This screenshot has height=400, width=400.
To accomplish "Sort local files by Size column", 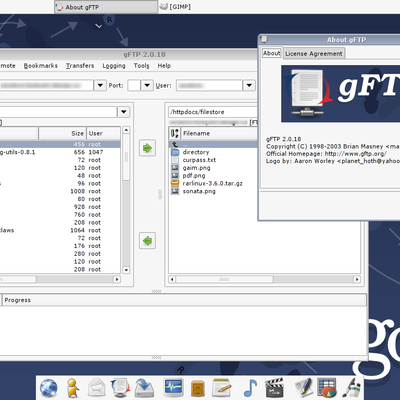I will 62,133.
